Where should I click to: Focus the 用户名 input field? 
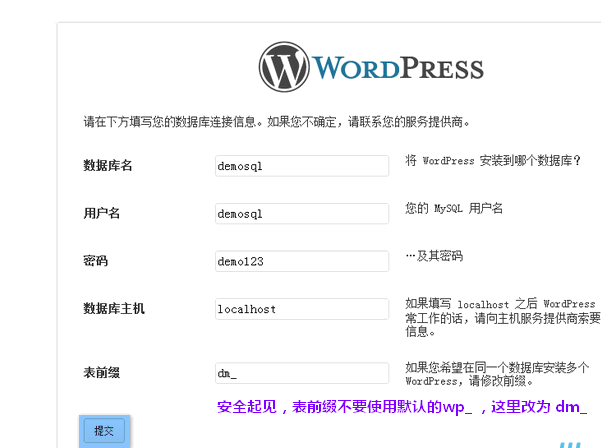(302, 213)
